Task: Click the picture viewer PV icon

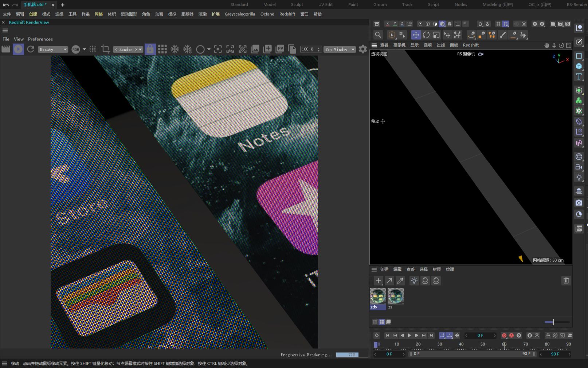Action: (x=280, y=49)
